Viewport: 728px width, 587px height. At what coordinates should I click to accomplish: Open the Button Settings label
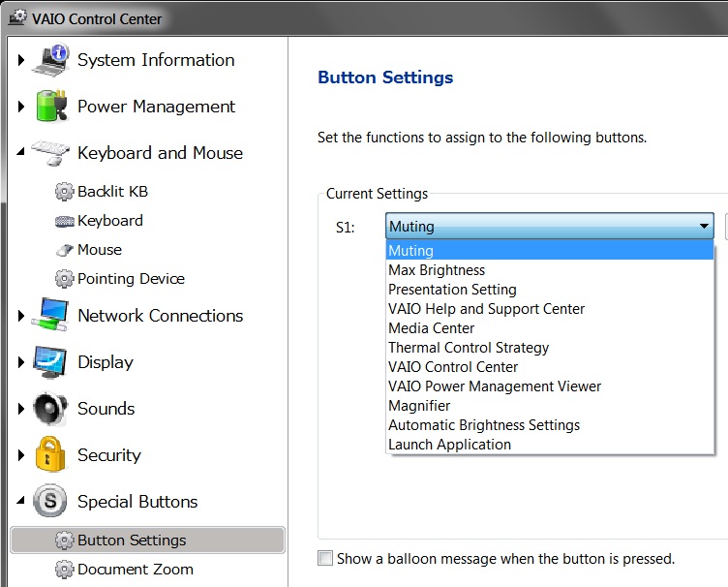coord(132,541)
